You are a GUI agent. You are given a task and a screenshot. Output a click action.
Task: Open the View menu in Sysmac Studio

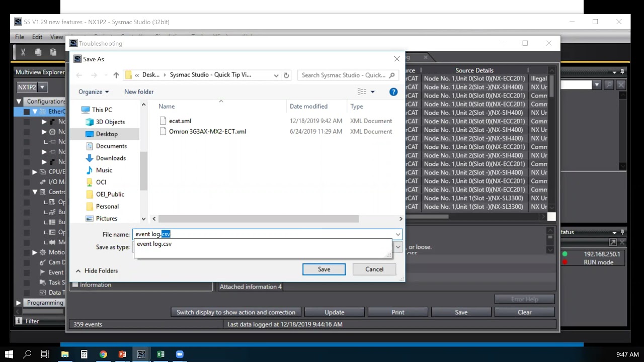pyautogui.click(x=56, y=37)
